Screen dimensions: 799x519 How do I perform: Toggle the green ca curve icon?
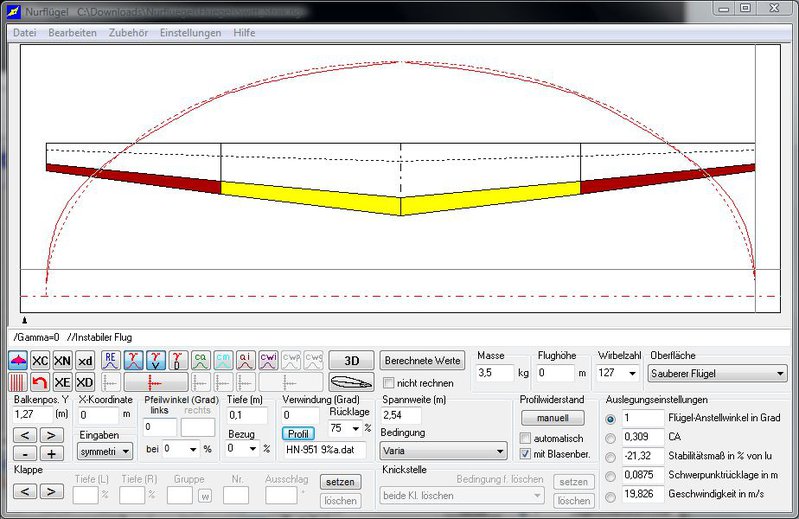[x=201, y=360]
